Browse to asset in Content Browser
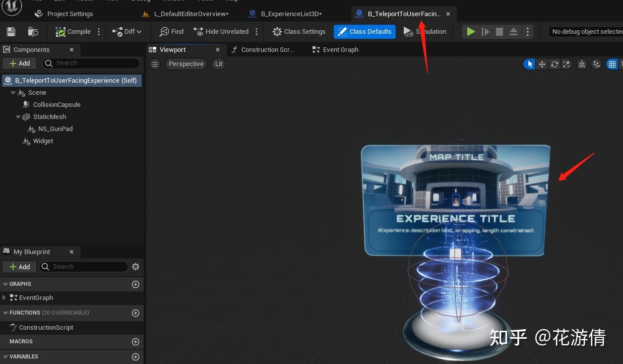 32,31
